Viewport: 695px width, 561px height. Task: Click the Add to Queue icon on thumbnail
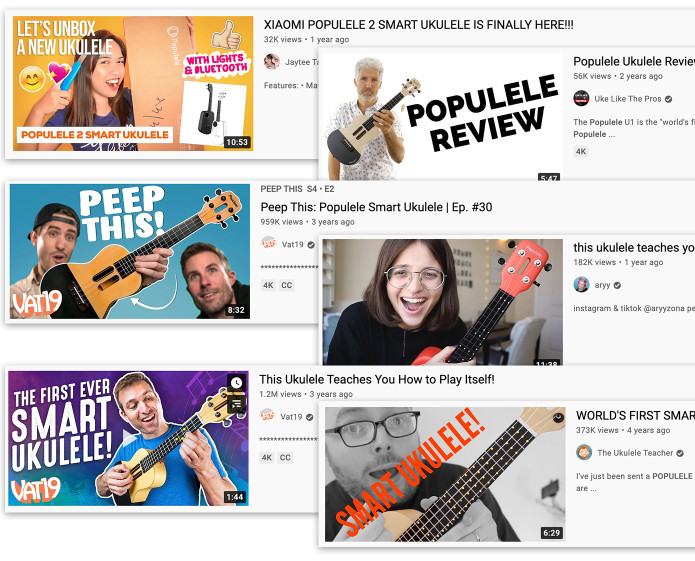coord(236,404)
